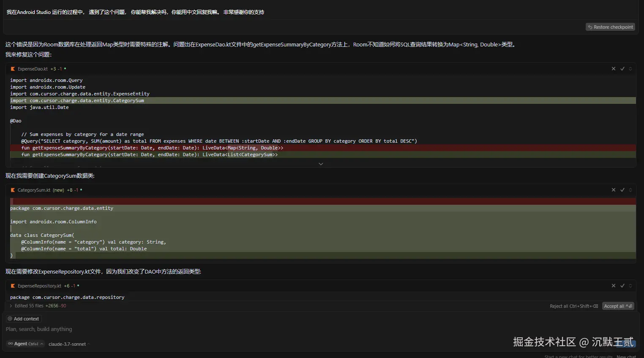Click the import ExpenseEntity line
The width and height of the screenshot is (644, 358).
coord(80,94)
